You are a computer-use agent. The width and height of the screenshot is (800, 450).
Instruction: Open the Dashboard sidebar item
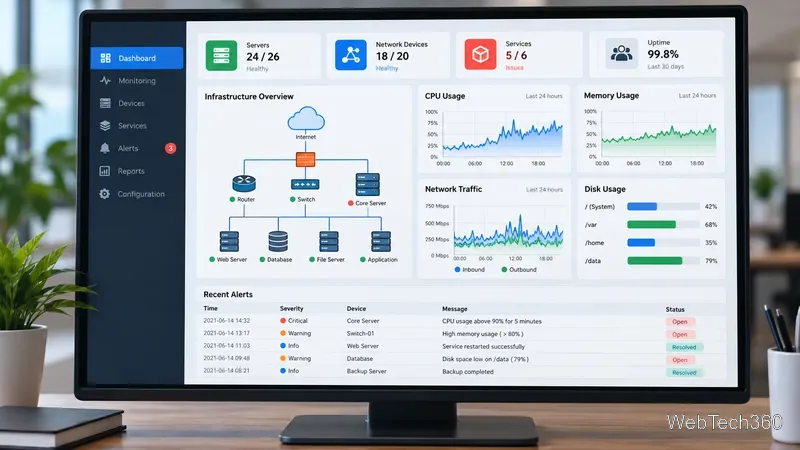click(x=137, y=58)
